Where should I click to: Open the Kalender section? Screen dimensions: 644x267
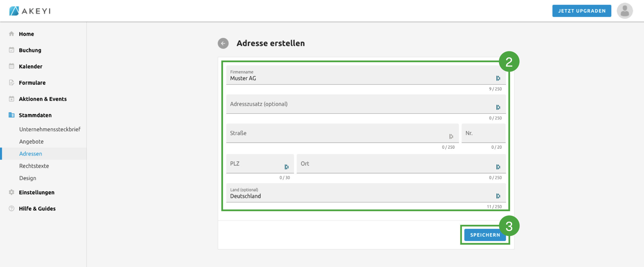point(30,66)
